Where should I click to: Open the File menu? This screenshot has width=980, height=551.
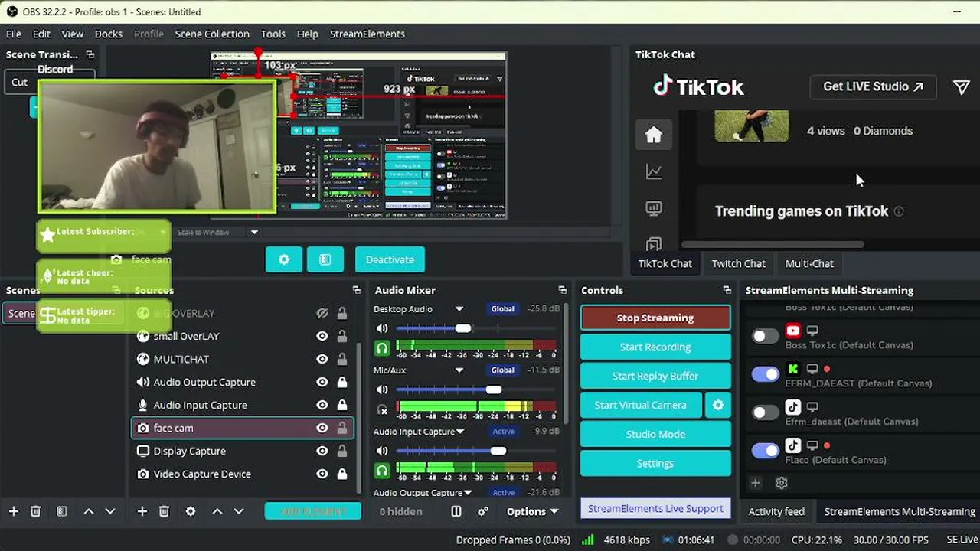pos(14,34)
